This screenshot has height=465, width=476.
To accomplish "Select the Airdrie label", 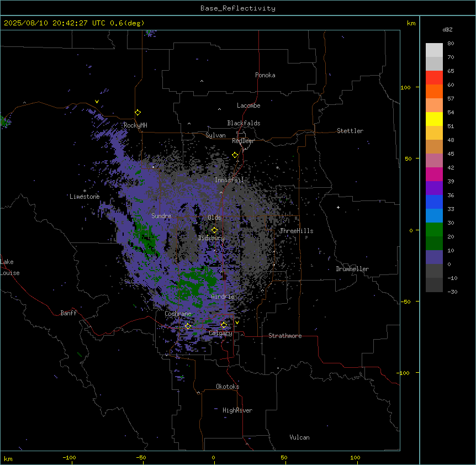I will (x=223, y=297).
